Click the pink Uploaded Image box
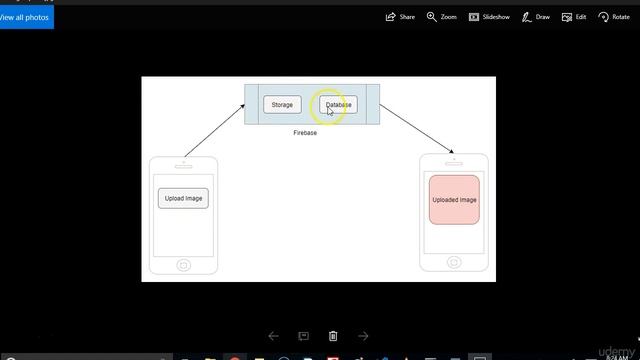 tap(454, 200)
